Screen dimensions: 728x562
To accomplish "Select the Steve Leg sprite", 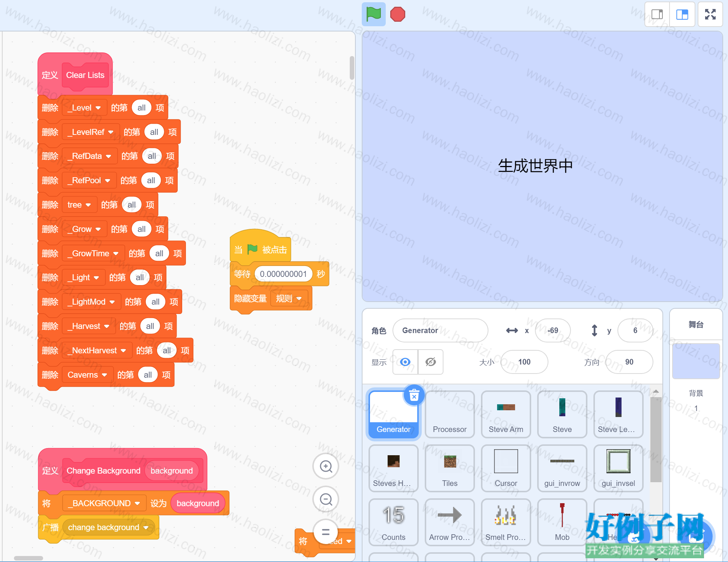I will tap(619, 414).
